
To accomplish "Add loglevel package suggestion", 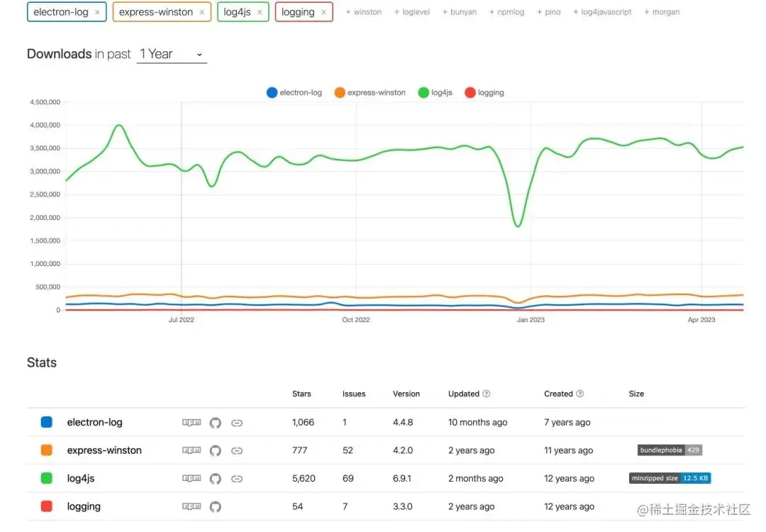I will tap(412, 12).
